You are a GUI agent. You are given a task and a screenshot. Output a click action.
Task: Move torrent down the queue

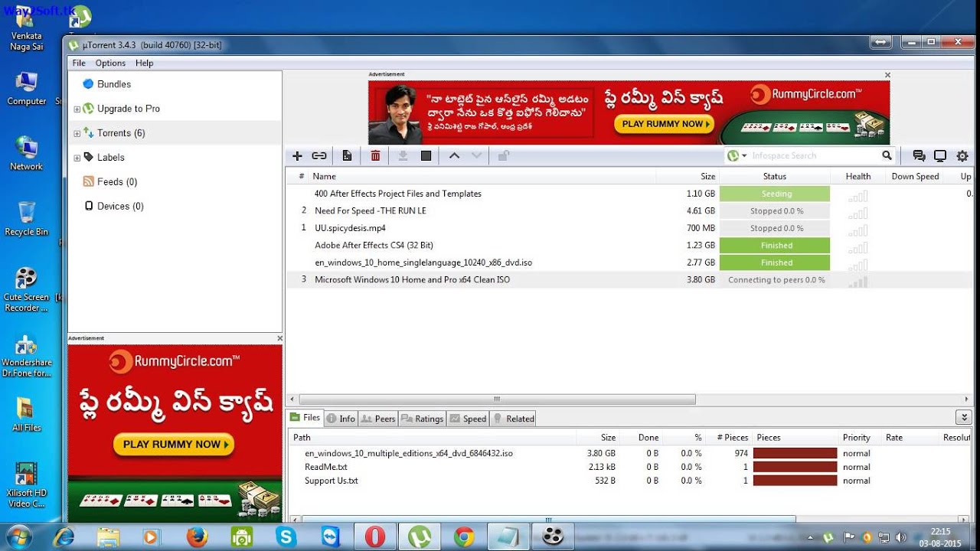coord(477,156)
